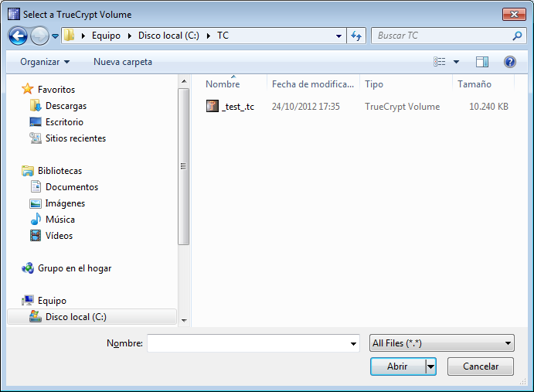Expand the arrow before TC breadcrumb
This screenshot has height=392, width=534.
click(x=209, y=36)
